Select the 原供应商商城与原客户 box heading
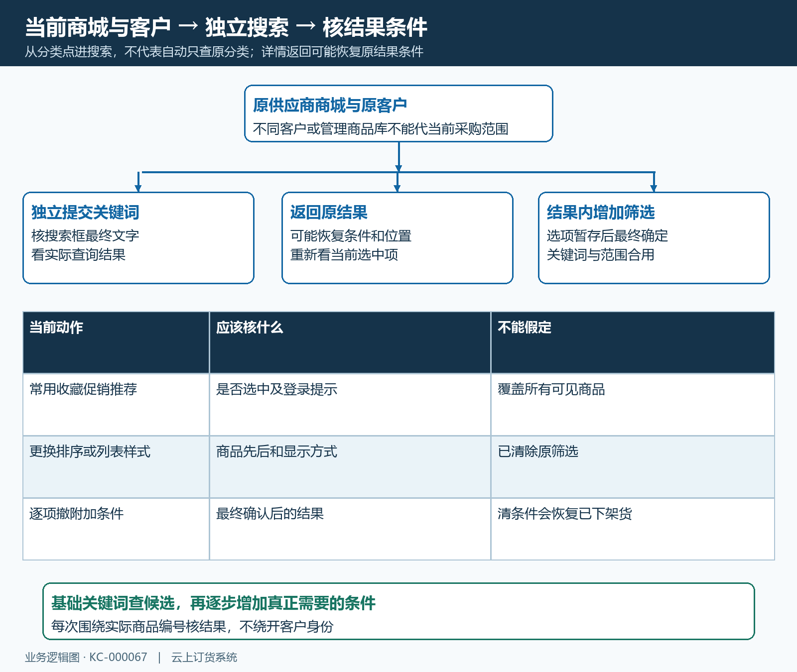Image resolution: width=797 pixels, height=672 pixels. point(330,105)
